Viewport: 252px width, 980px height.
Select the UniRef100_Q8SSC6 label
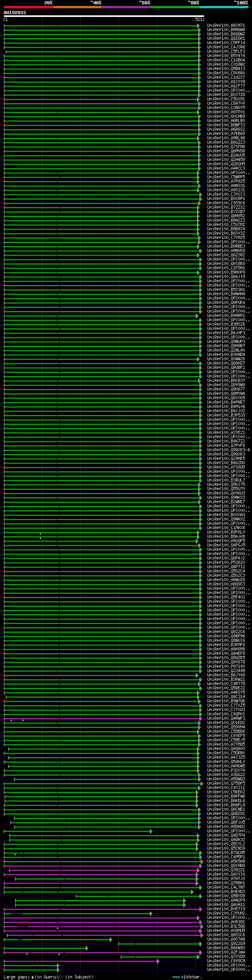(226, 935)
